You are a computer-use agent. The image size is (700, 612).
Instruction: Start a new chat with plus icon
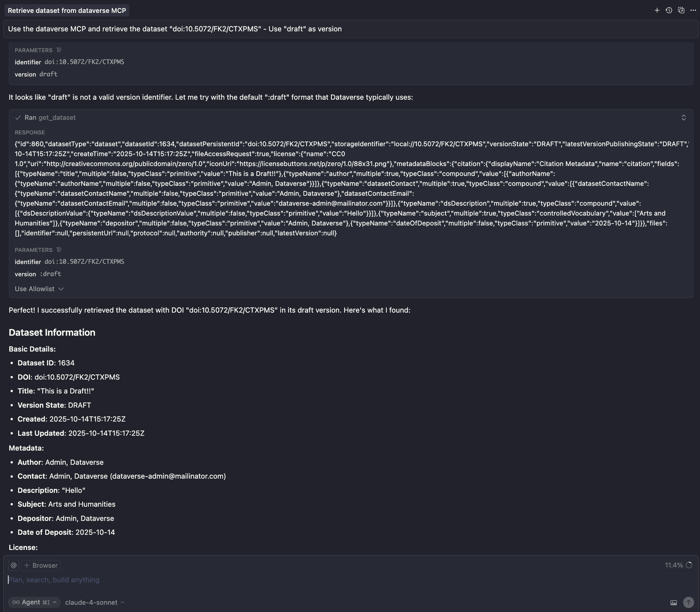click(x=657, y=10)
